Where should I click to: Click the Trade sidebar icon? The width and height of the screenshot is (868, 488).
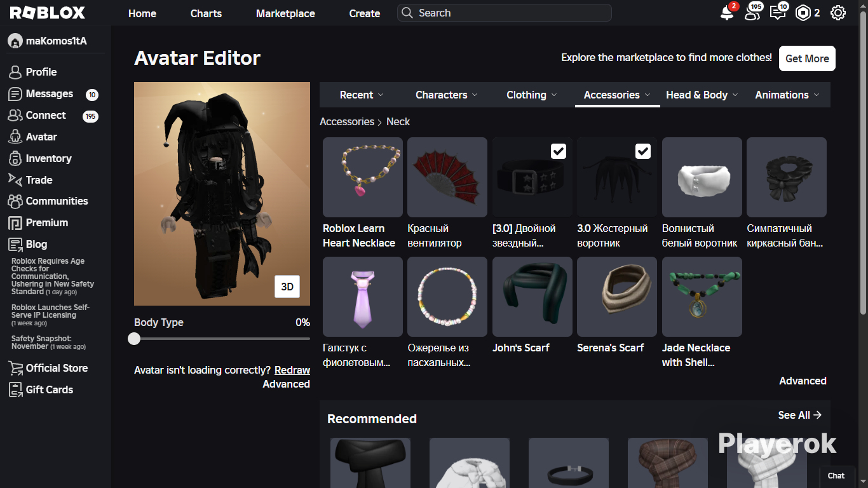[x=15, y=180]
